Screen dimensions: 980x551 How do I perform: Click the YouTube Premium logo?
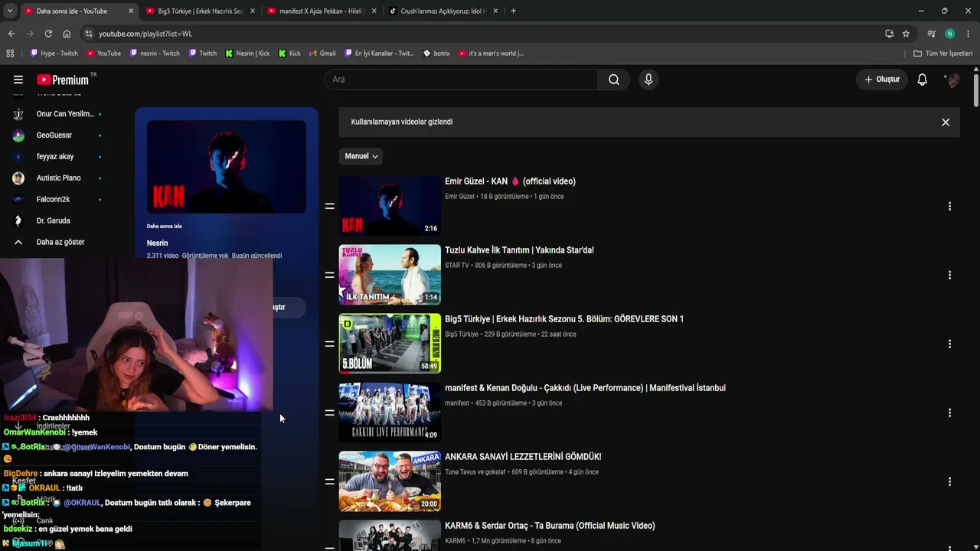63,80
